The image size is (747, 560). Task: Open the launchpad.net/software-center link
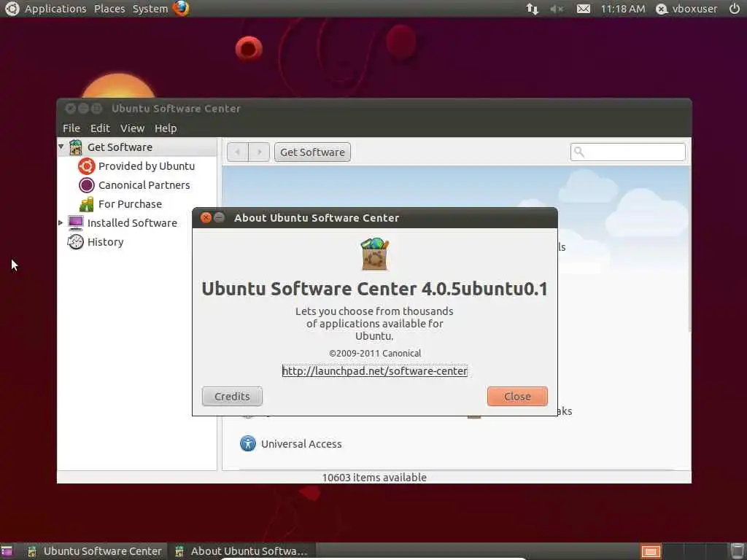click(x=374, y=371)
